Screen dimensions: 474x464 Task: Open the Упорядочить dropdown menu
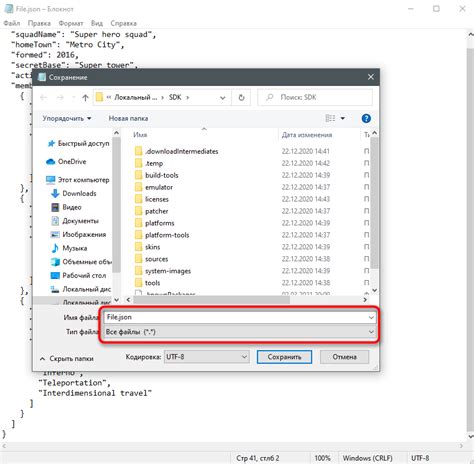coord(67,118)
